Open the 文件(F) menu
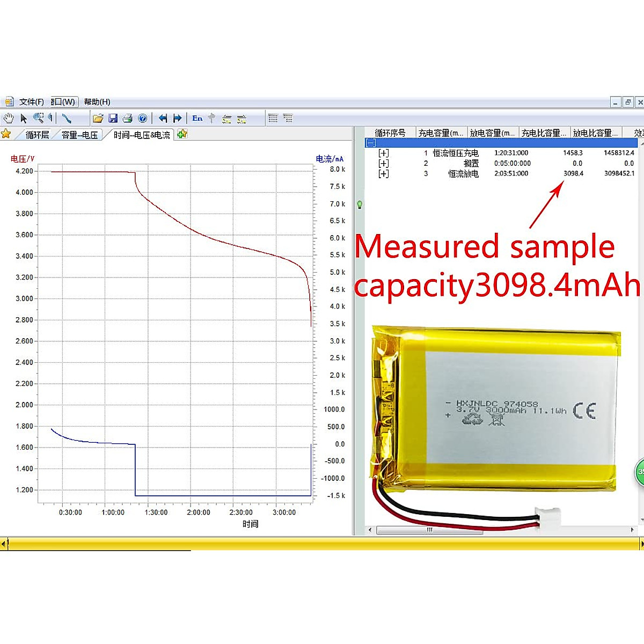This screenshot has width=644, height=644. [31, 102]
